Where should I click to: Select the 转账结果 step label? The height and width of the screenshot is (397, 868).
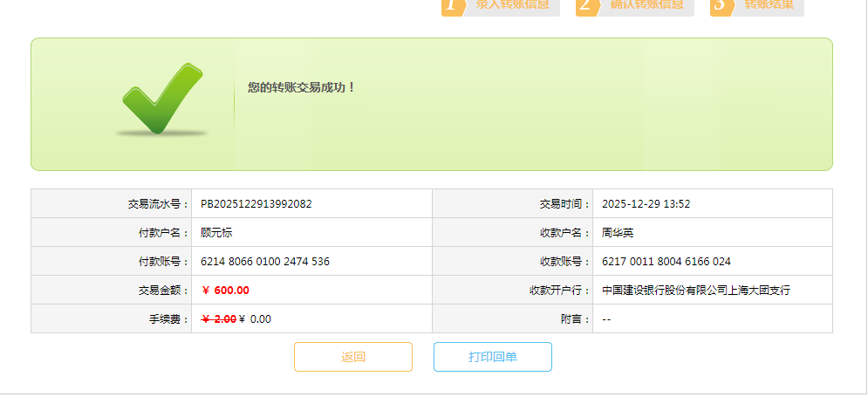click(769, 6)
